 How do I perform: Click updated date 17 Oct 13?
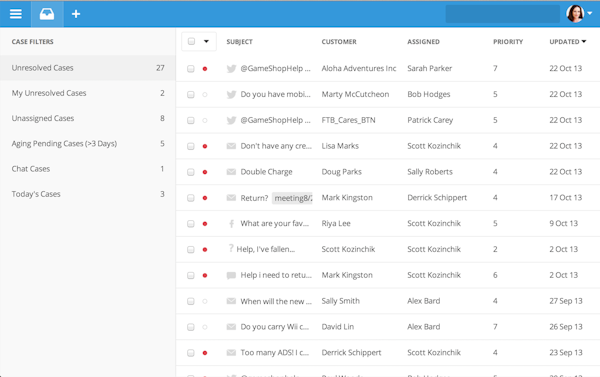pyautogui.click(x=566, y=197)
